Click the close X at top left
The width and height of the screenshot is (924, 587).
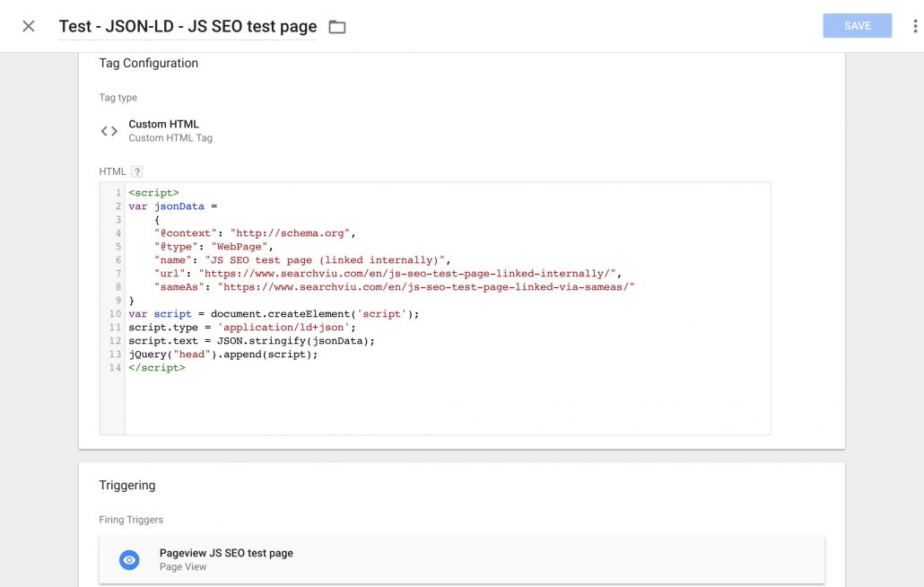[28, 26]
